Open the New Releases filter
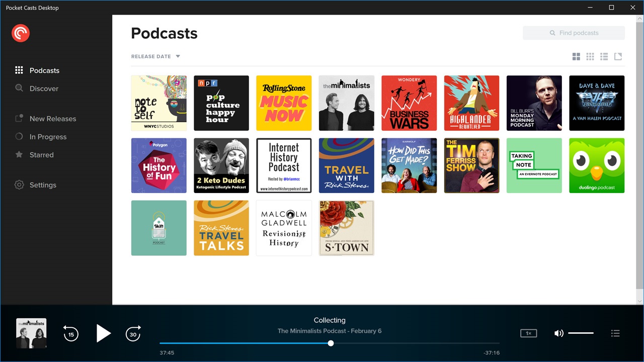Viewport: 644px width, 362px height. [52, 118]
